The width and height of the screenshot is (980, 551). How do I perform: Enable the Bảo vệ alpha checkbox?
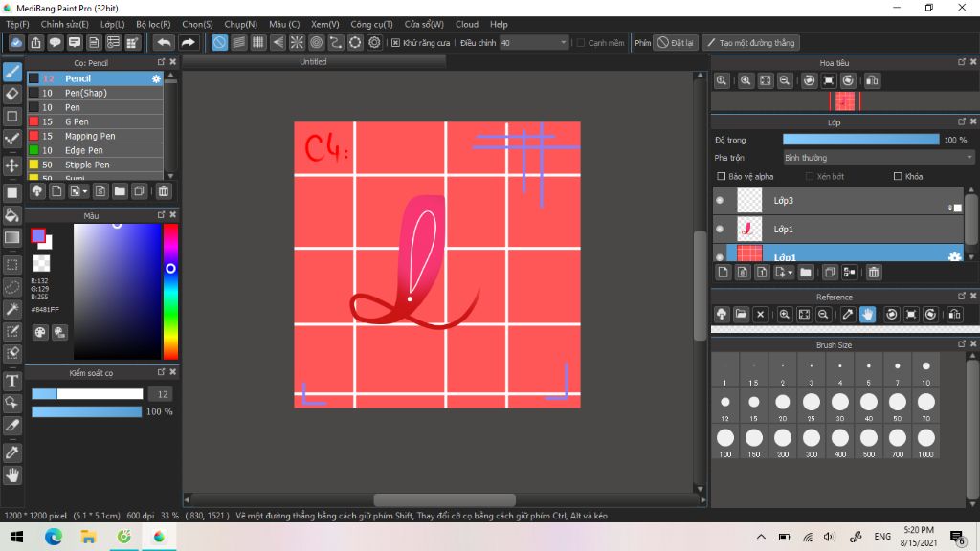(x=722, y=176)
